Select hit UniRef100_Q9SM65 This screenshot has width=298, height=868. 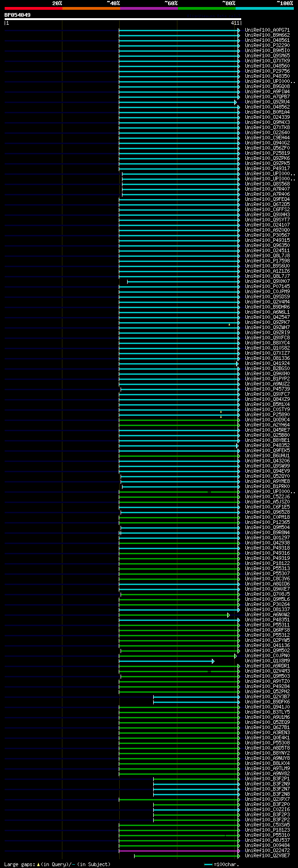coord(267,56)
